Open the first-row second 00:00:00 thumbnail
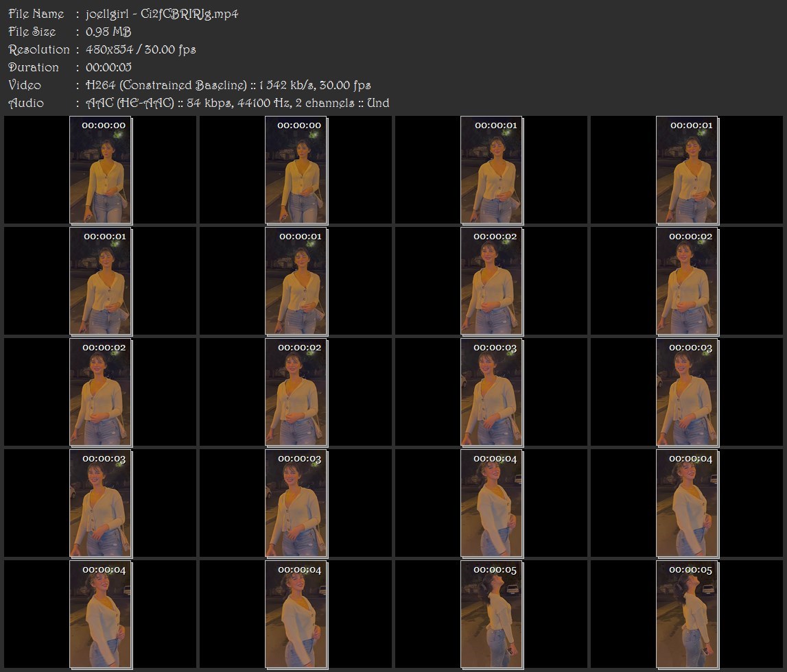787x672 pixels. tap(296, 170)
